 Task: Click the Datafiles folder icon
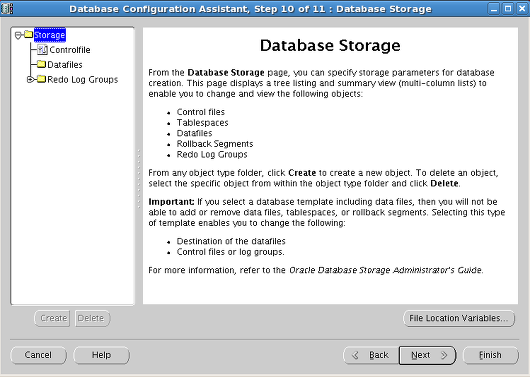41,64
